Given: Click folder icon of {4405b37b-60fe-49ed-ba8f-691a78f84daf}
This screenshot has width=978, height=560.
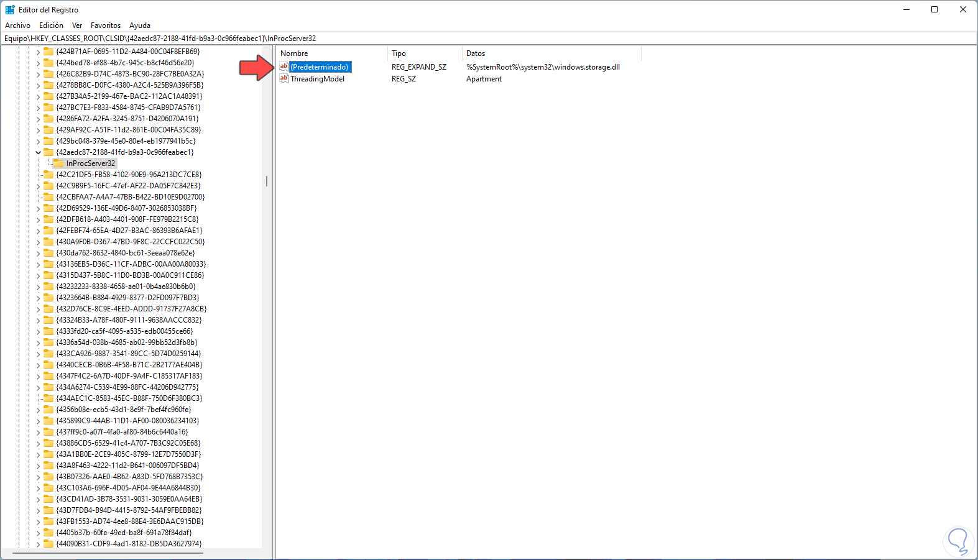Looking at the screenshot, I should point(48,532).
